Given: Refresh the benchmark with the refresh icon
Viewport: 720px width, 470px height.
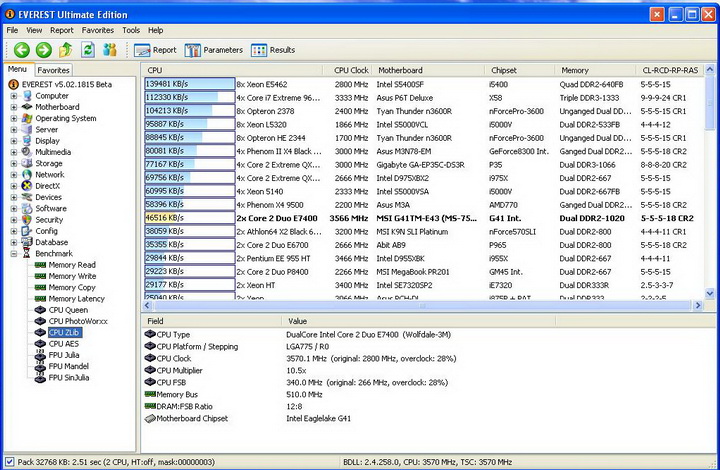Looking at the screenshot, I should (88, 50).
